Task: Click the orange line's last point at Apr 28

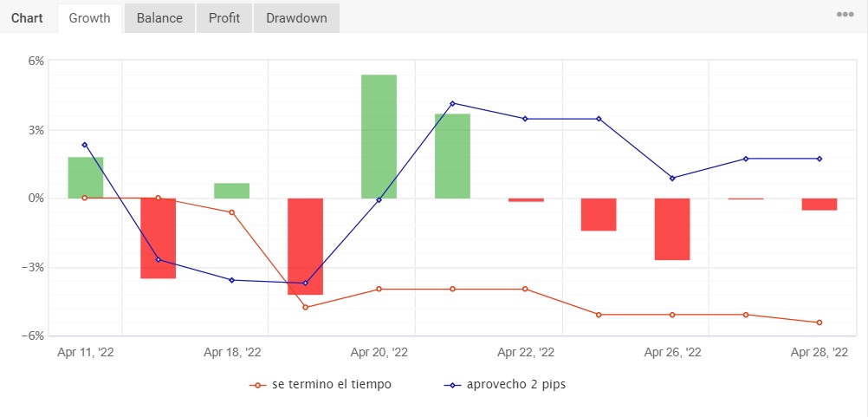Action: coord(819,323)
